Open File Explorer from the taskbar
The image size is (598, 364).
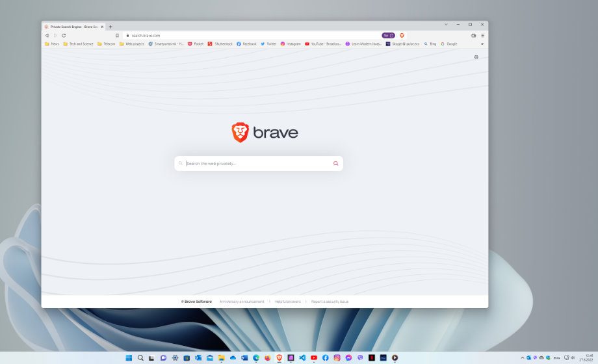(x=221, y=358)
